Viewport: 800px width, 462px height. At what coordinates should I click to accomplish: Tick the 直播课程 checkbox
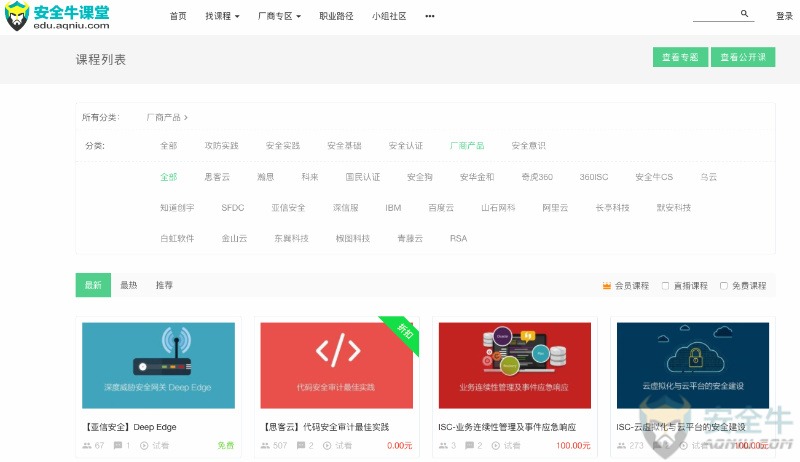point(665,286)
